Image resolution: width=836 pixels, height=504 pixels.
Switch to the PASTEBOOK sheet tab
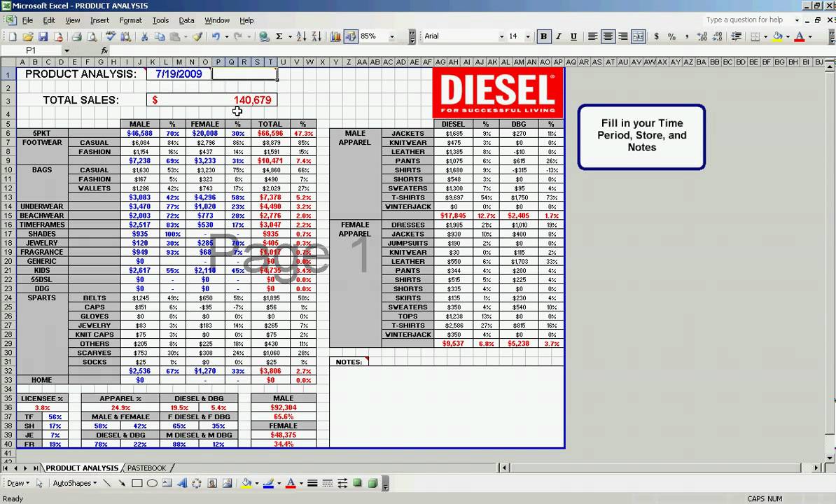click(146, 468)
